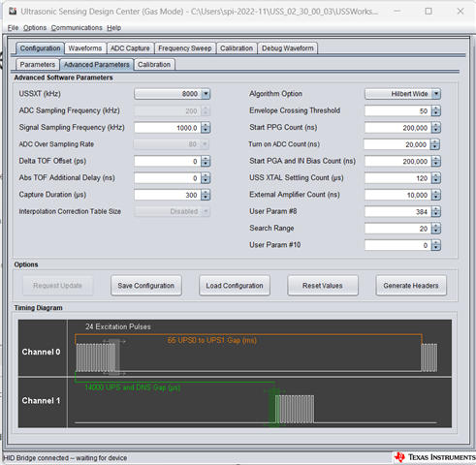Click the USS XTAL Settling Count stepper
The width and height of the screenshot is (476, 465).
[436, 178]
